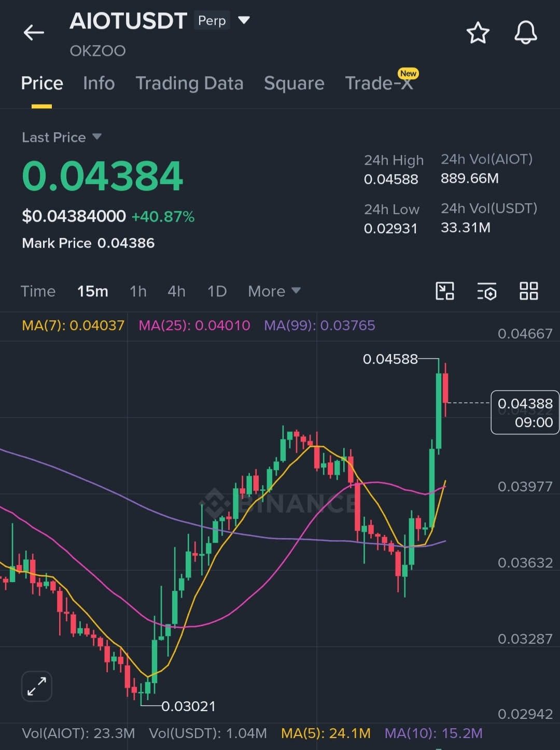Tap the 24h High value 0.04588
This screenshot has height=750, width=560.
click(x=391, y=179)
